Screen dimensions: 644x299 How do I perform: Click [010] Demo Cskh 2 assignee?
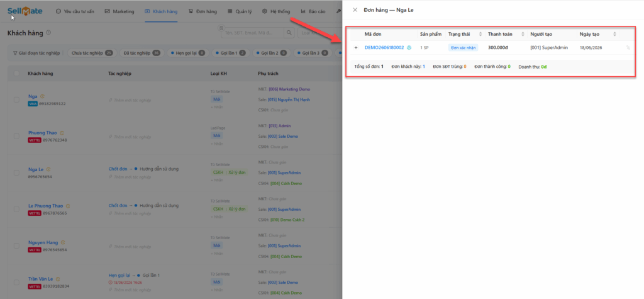287,220
